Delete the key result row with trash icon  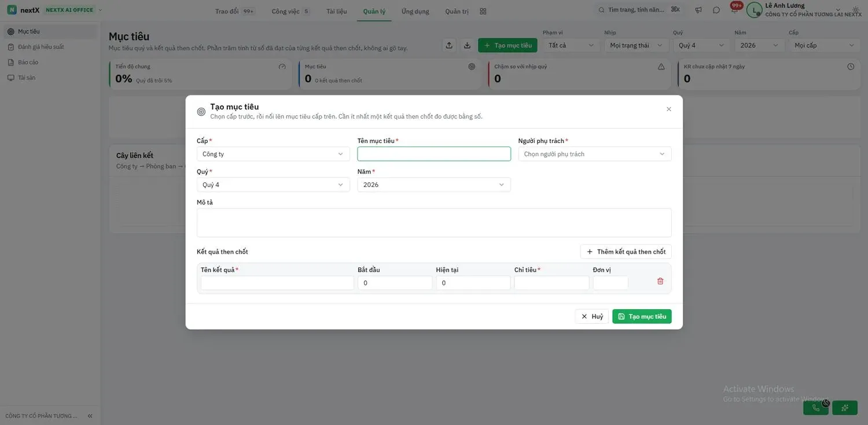tap(660, 281)
